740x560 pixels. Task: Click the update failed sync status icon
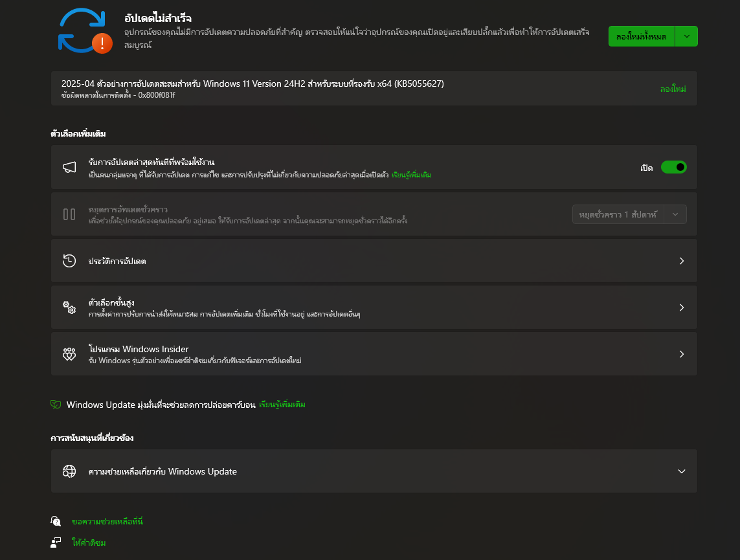tap(85, 30)
